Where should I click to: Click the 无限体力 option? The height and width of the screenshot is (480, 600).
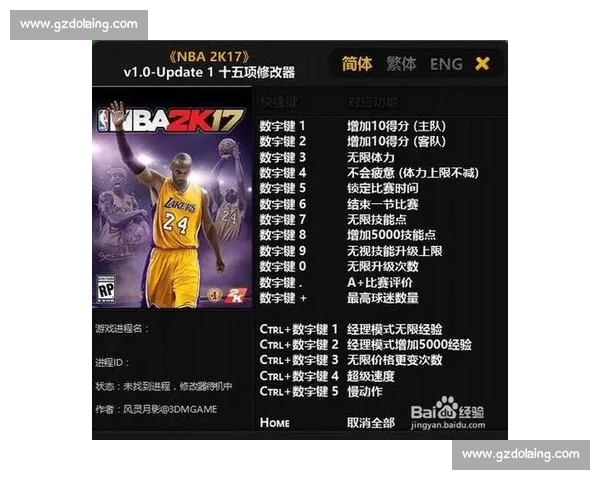(x=370, y=157)
